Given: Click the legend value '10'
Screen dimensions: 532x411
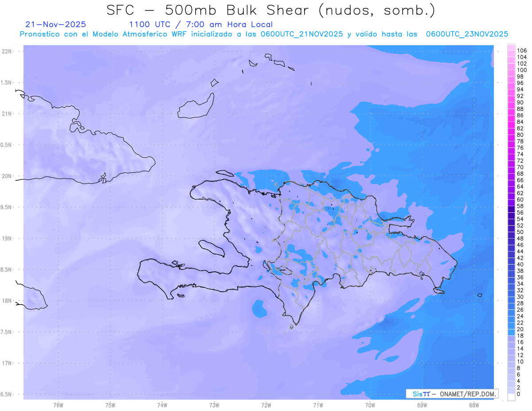Looking at the screenshot, I should (x=520, y=361).
